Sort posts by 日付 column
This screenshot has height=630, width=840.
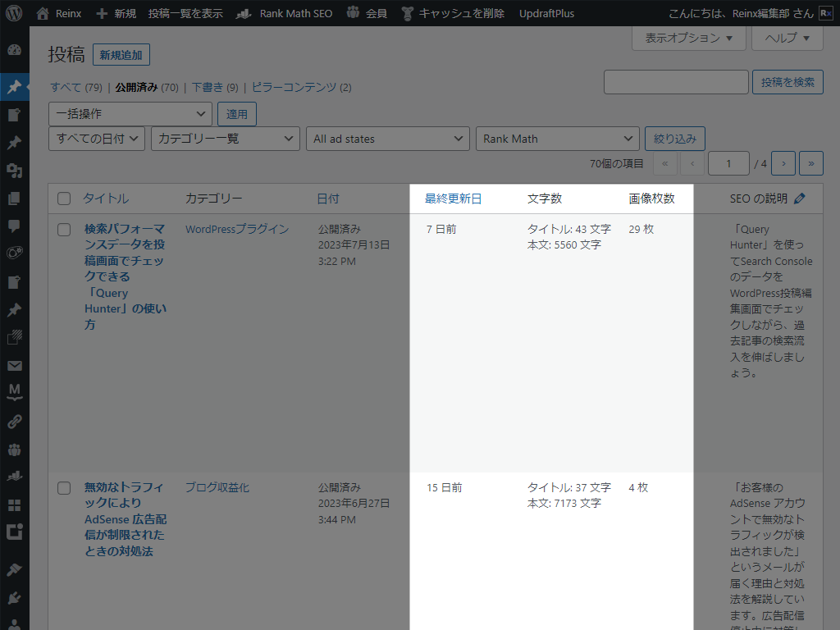(x=328, y=199)
